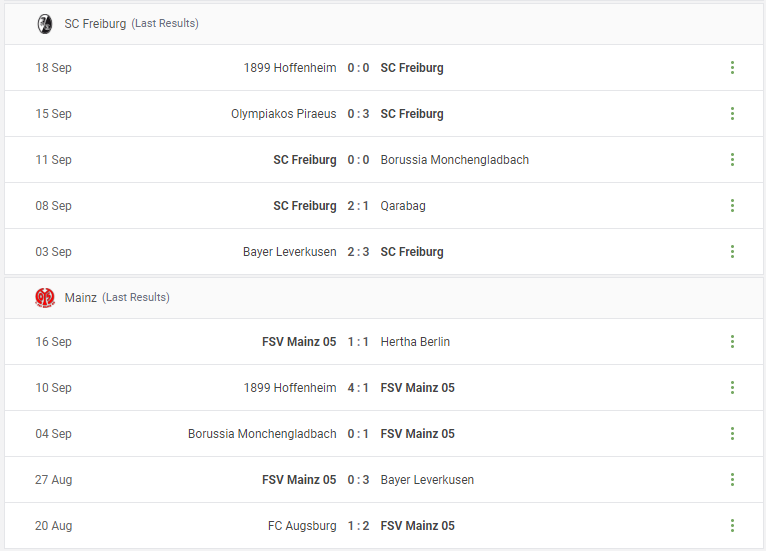Open options menu for 18 Sep Hoffenheim match
766x551 pixels.
[x=732, y=68]
